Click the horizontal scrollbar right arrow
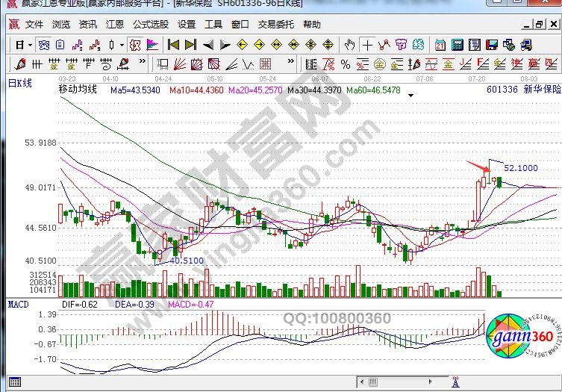562x392 pixels. tap(430, 382)
